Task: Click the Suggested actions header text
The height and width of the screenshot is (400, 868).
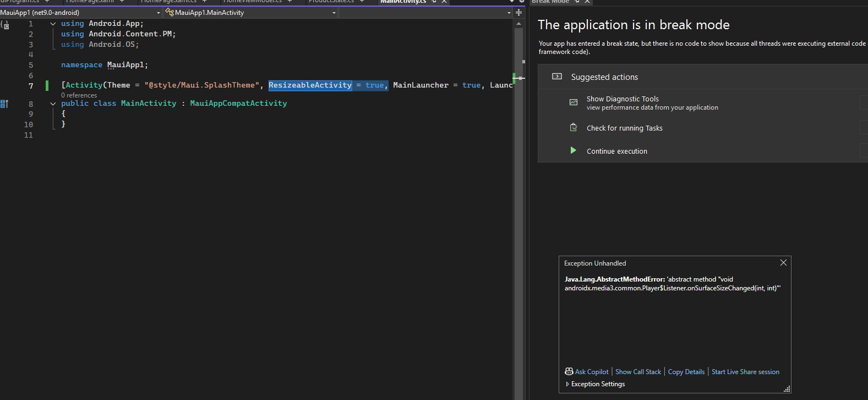Action: tap(604, 77)
